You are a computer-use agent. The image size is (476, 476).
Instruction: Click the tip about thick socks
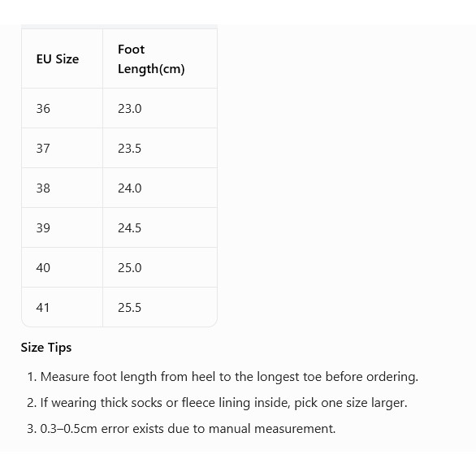(217, 403)
